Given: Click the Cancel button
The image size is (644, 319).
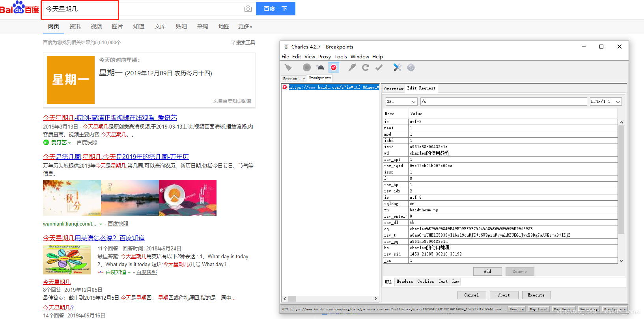Looking at the screenshot, I should [472, 295].
